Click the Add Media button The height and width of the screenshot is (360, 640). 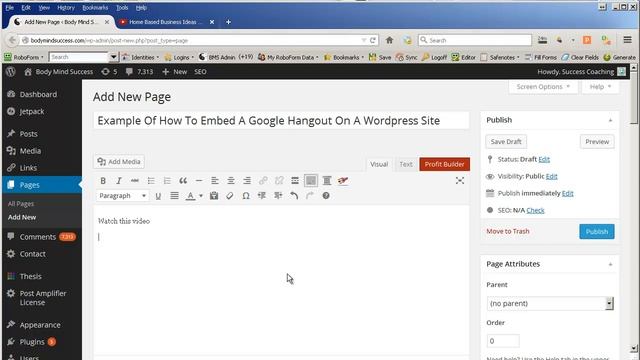coord(119,162)
